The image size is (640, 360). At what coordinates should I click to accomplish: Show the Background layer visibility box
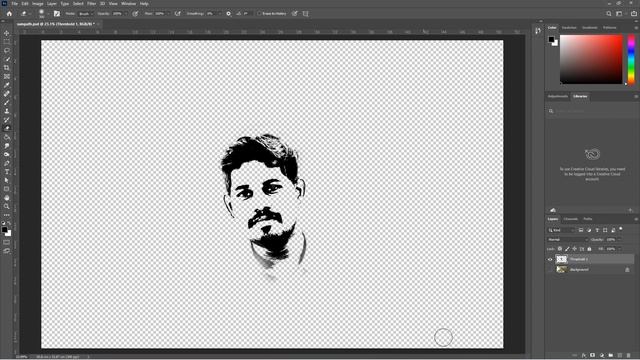[x=550, y=270]
